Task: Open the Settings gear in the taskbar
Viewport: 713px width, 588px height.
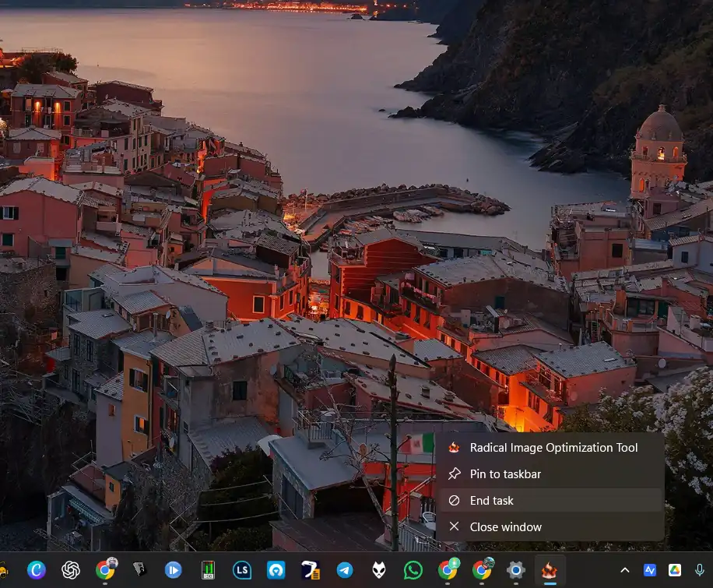Action: click(516, 570)
